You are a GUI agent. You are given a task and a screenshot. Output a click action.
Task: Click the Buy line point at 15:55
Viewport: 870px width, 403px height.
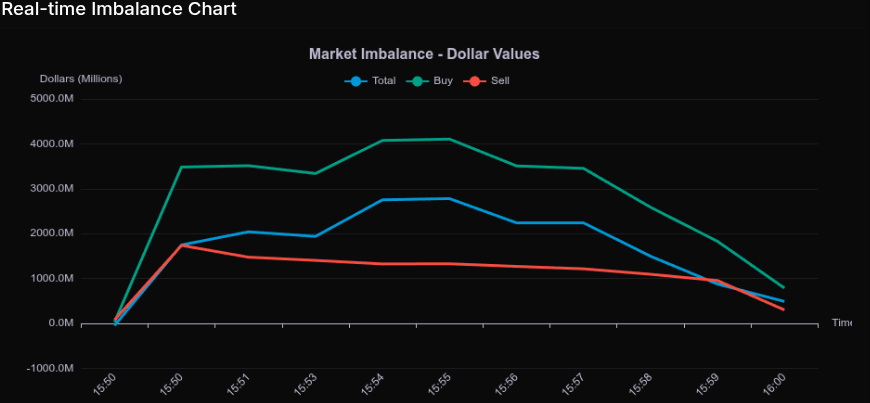coord(449,139)
